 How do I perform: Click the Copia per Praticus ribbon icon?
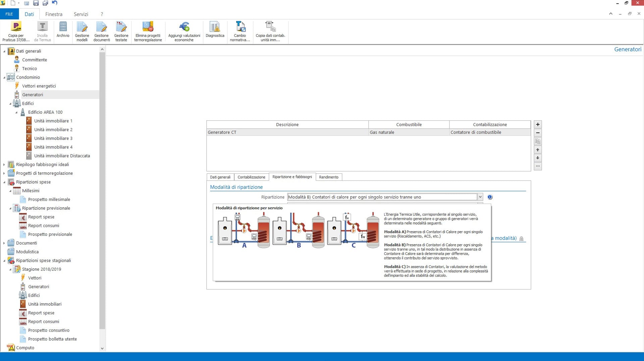pos(16,27)
